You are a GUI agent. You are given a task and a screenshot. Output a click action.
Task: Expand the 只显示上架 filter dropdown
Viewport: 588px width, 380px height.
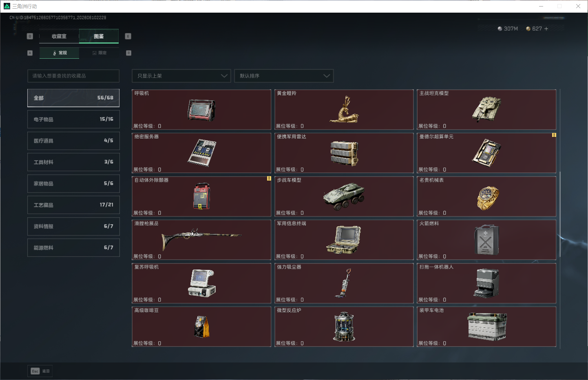click(x=181, y=76)
